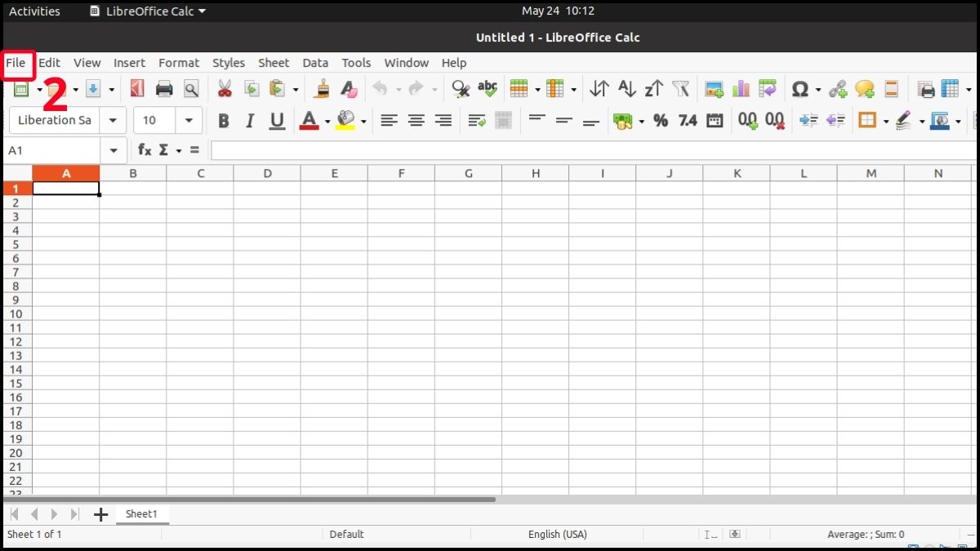Click the Insert Hyperlink chain icon
Screen dimensions: 980x551
pos(838,88)
